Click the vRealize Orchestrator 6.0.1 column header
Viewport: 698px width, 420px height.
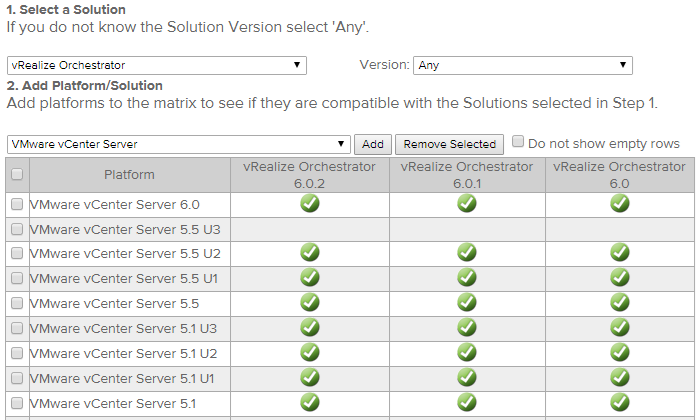point(467,175)
